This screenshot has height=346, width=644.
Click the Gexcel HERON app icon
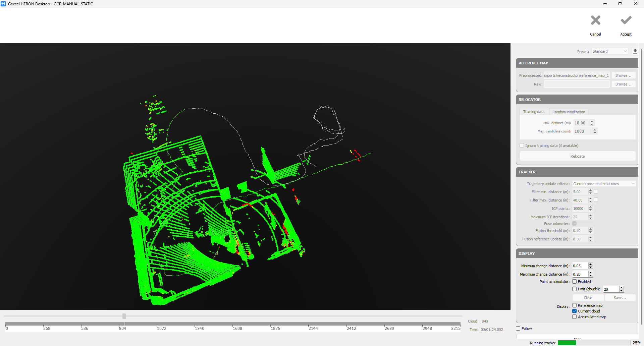(3, 4)
